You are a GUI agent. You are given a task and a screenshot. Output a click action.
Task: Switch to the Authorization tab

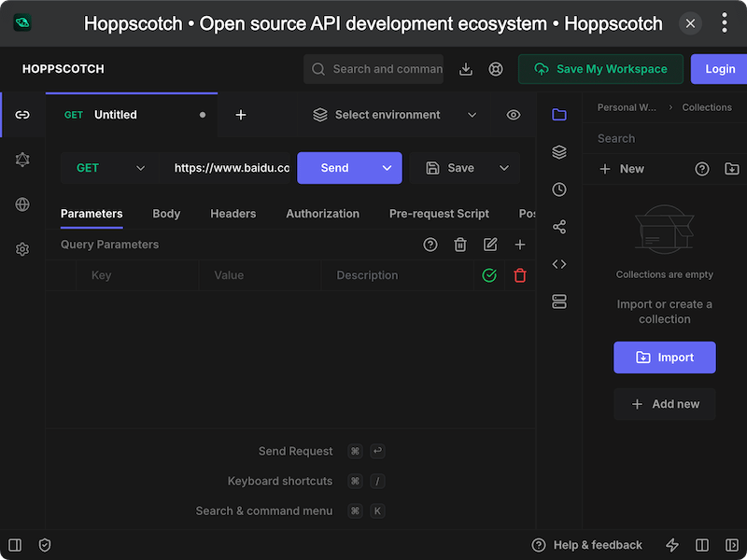point(322,214)
